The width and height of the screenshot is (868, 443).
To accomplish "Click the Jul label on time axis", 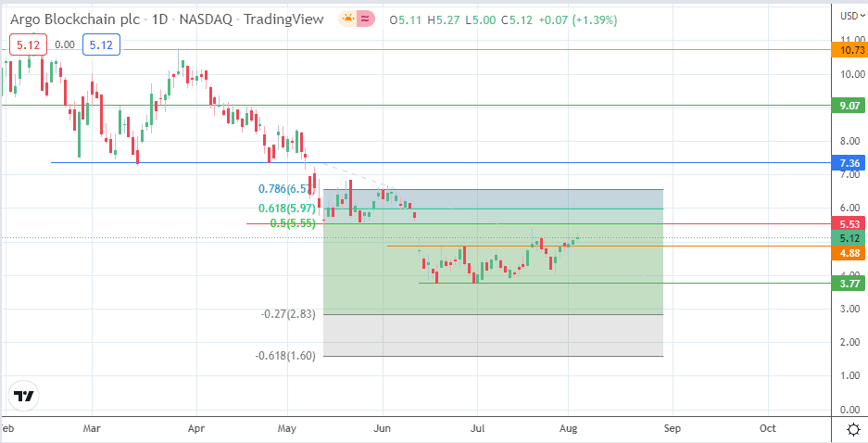I will (477, 428).
